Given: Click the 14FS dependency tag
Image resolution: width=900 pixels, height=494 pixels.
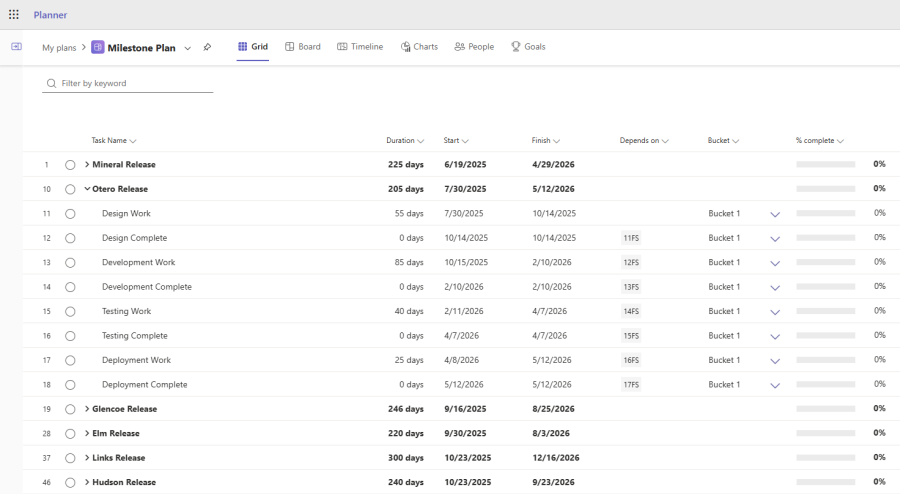Looking at the screenshot, I should click(x=631, y=312).
